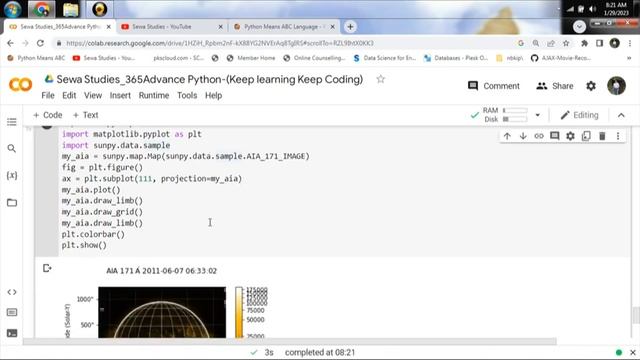Add a comment on the cell
640x360 pixels.
point(554,136)
